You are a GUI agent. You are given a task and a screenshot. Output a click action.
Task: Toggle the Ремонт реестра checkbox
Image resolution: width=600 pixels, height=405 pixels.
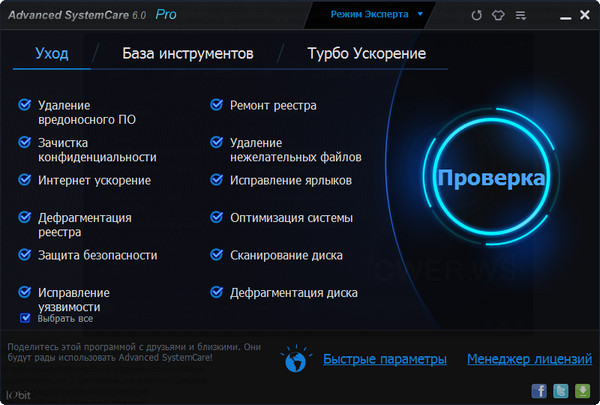pyautogui.click(x=215, y=105)
